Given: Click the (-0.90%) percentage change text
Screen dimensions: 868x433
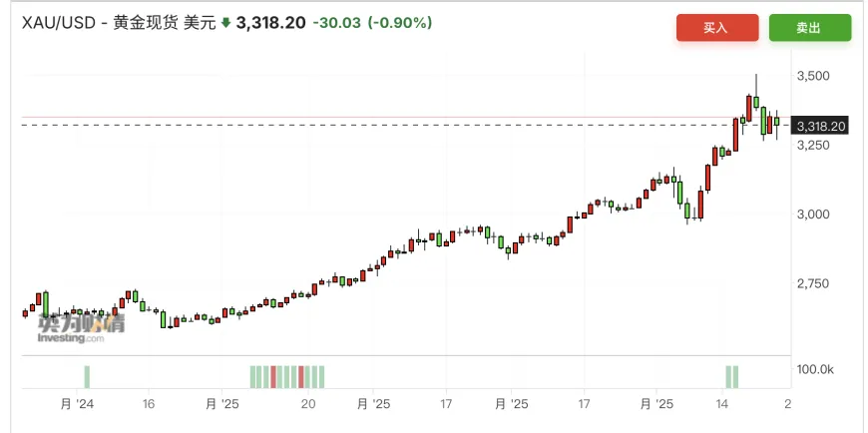Looking at the screenshot, I should tap(400, 23).
